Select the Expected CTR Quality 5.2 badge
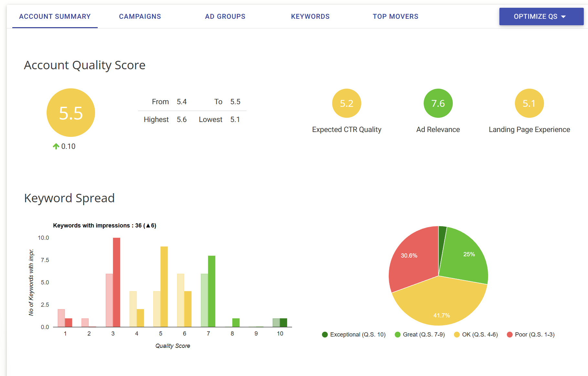588x376 pixels. tap(346, 103)
